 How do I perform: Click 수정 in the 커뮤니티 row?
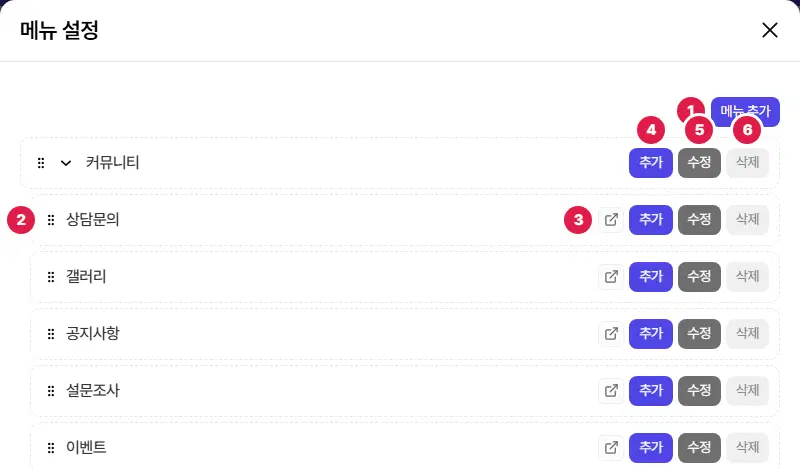pyautogui.click(x=699, y=163)
